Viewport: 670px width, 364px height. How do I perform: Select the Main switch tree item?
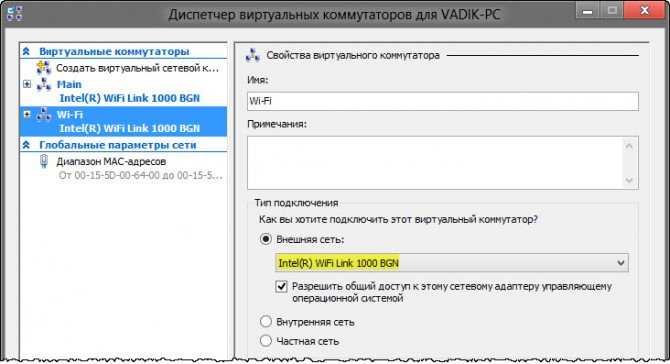tap(69, 85)
